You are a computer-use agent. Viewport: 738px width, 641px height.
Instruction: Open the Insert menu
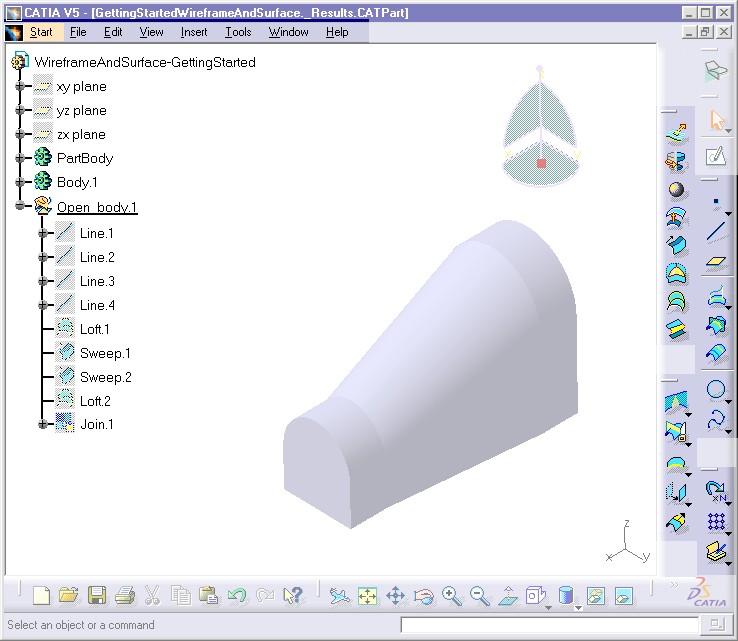194,32
